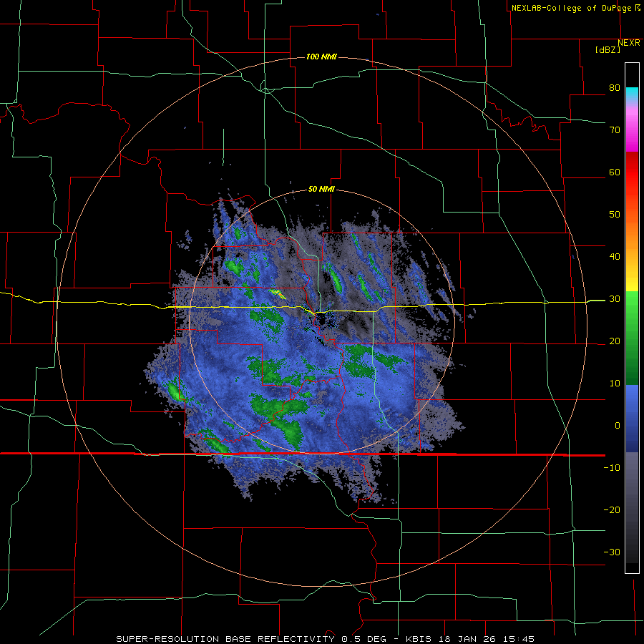The image size is (644, 644).
Task: Click the 100 NMI range ring label
Action: [x=321, y=57]
